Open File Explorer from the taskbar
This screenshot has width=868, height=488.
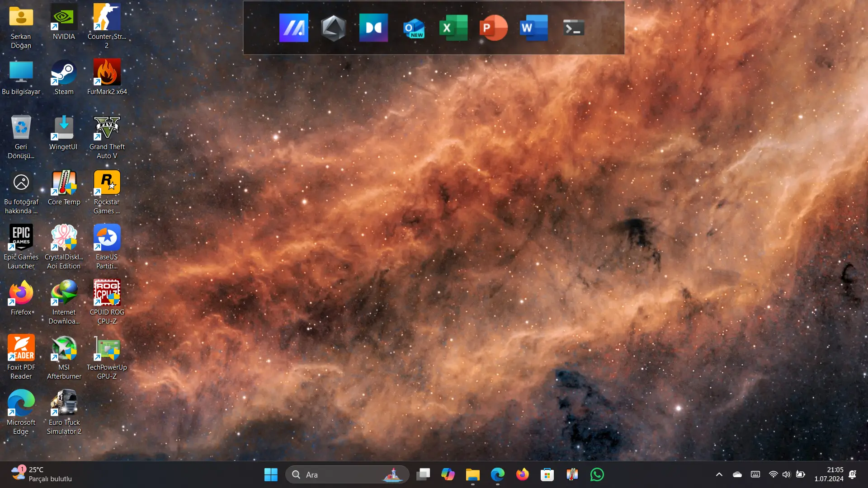coord(473,474)
